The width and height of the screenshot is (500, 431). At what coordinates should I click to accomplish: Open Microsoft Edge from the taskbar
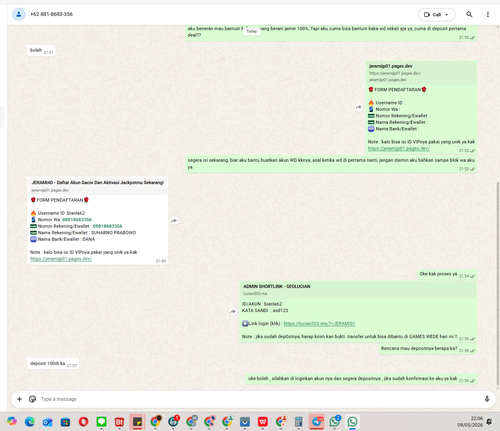click(x=30, y=422)
